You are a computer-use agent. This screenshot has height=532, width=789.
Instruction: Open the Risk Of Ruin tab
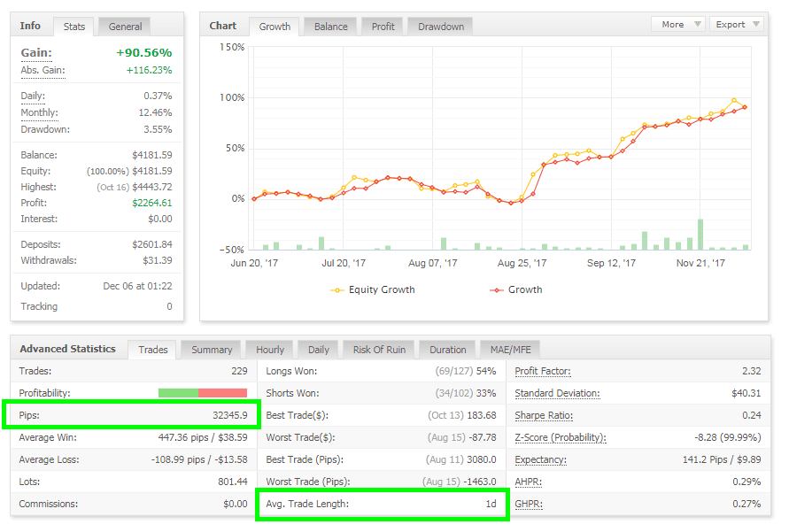tap(377, 350)
